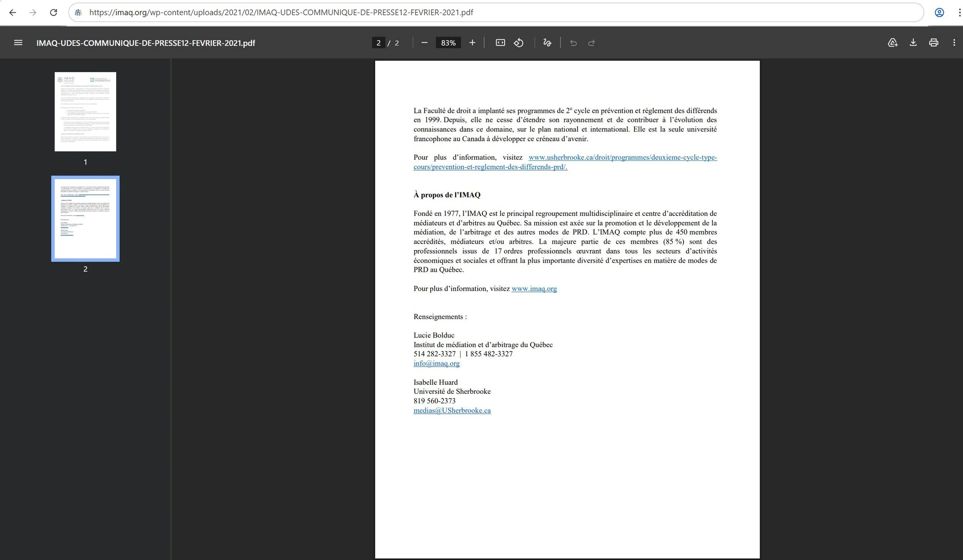Image resolution: width=963 pixels, height=560 pixels.
Task: Click the PDF file name title
Action: [x=146, y=43]
